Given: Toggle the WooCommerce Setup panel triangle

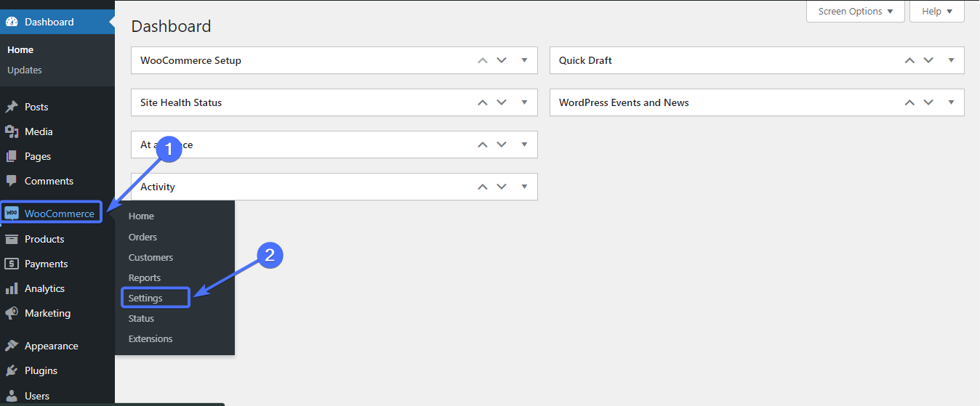Looking at the screenshot, I should (524, 60).
